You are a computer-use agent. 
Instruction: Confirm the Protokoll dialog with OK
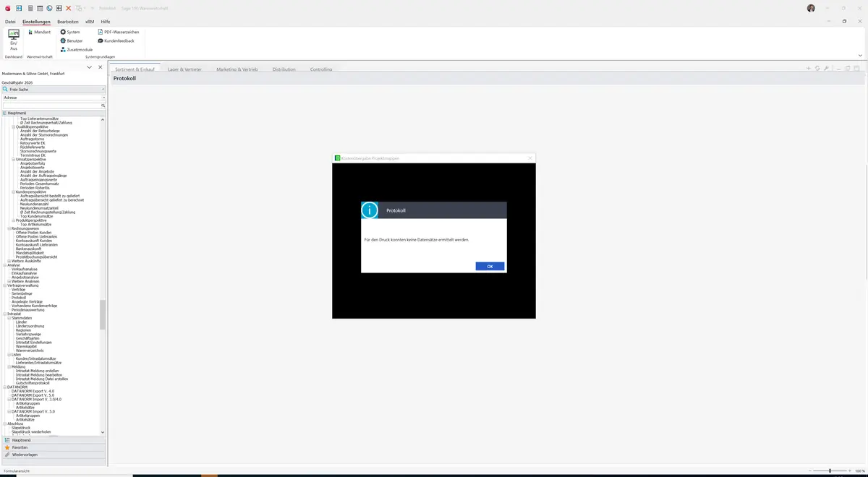pos(490,267)
